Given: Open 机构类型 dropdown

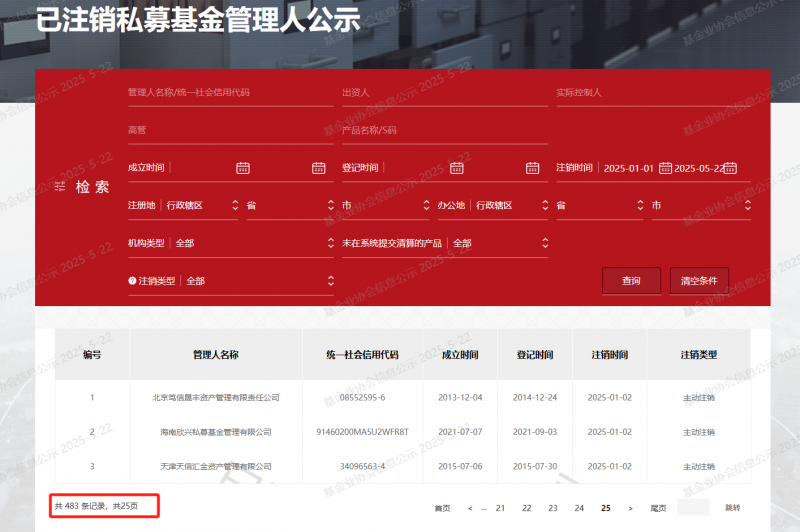Looking at the screenshot, I should coord(231,243).
